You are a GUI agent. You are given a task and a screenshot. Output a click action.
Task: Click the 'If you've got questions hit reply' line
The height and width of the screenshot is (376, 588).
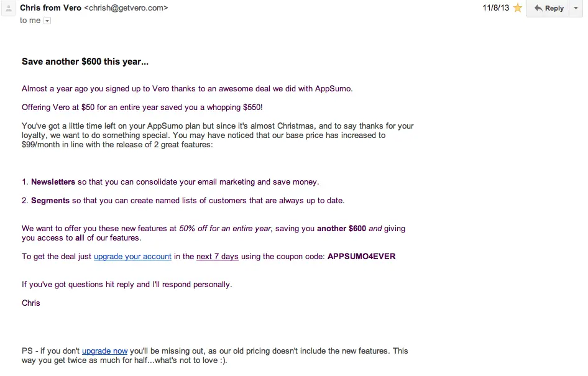coord(127,285)
